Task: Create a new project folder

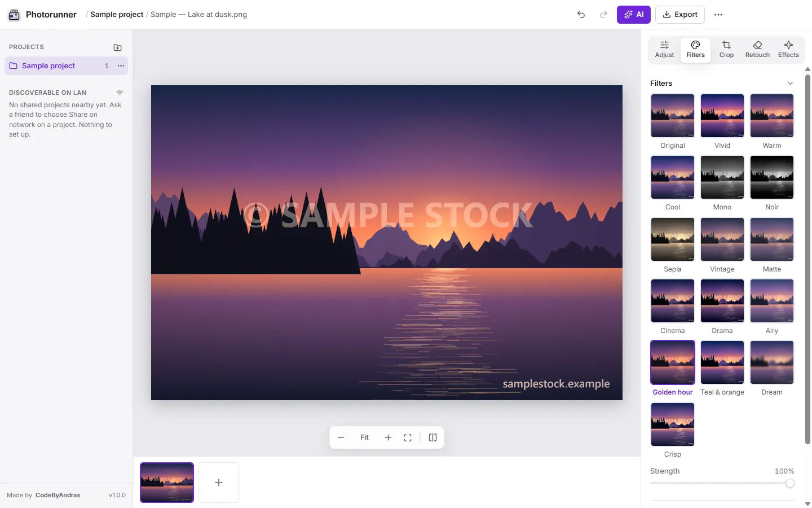Action: 117,47
